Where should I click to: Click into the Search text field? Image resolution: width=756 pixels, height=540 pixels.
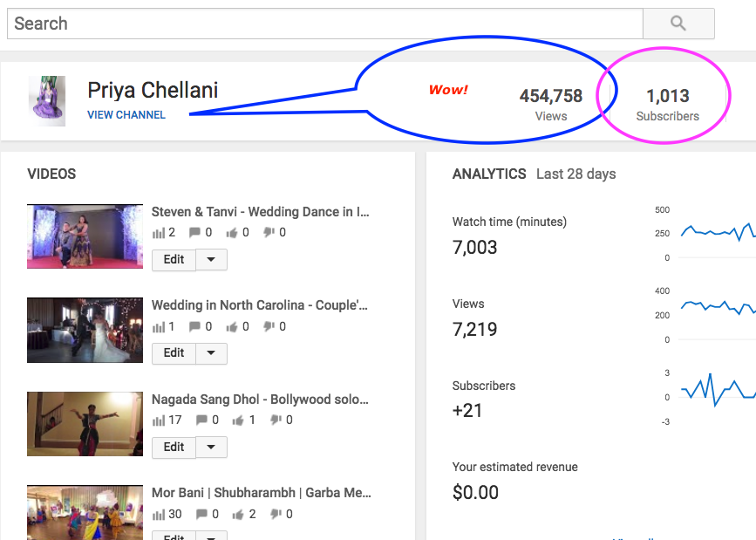click(324, 24)
